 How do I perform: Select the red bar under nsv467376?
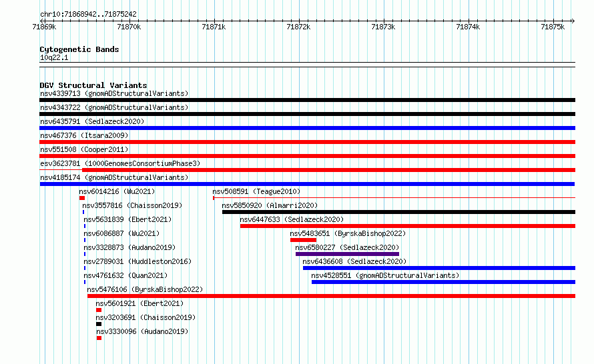307,142
